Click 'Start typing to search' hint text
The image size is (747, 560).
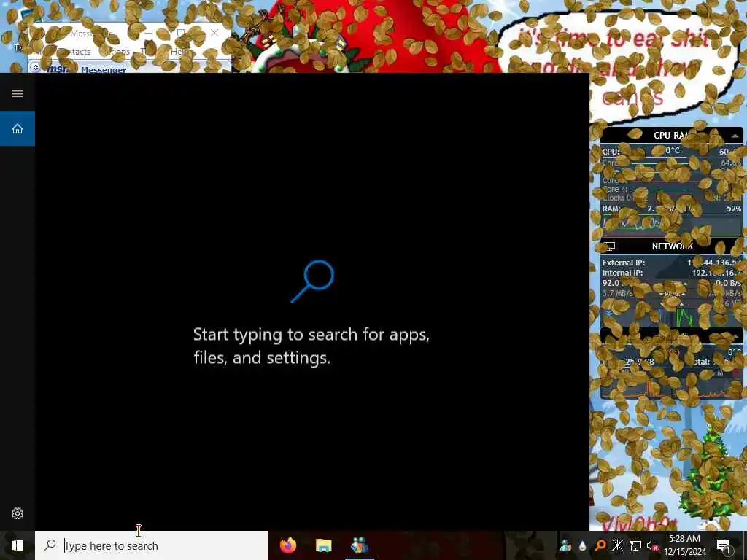pyautogui.click(x=311, y=346)
